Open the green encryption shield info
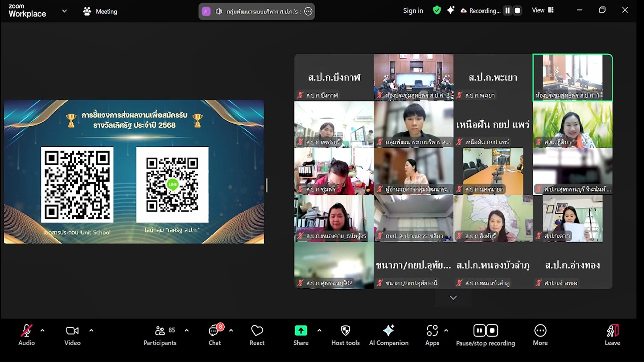 pyautogui.click(x=437, y=10)
